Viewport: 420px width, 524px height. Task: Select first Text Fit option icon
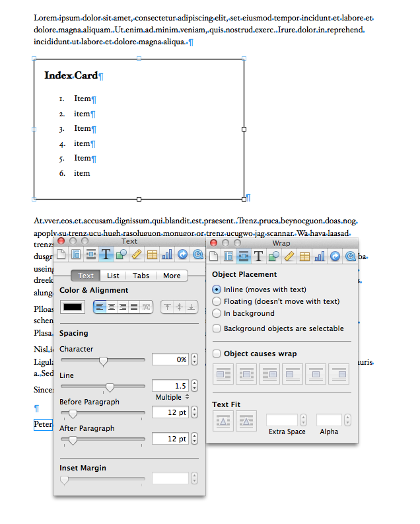[x=223, y=421]
